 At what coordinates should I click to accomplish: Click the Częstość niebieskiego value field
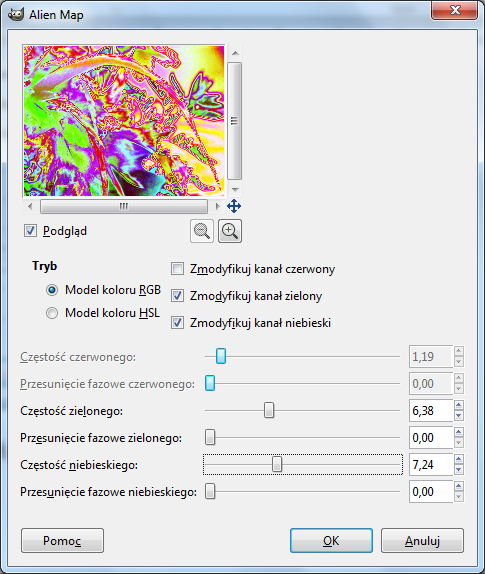431,465
